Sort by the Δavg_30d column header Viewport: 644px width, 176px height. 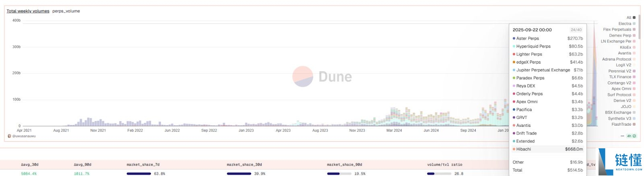coord(29,165)
